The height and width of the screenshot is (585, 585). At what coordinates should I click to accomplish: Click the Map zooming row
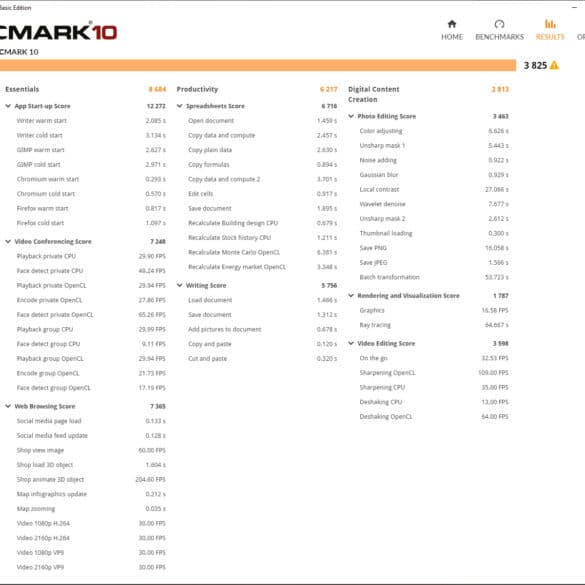[x=91, y=509]
